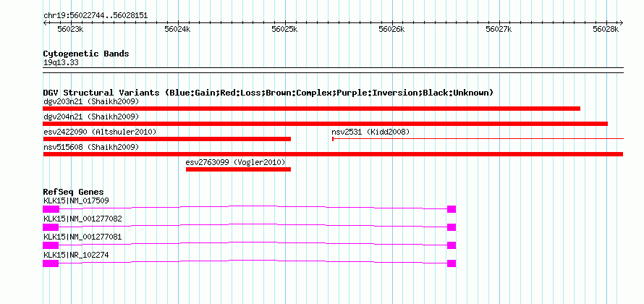Click the right-hand exon of KLK15|NM_001277082
Screen dimensions: 644x304
(x=452, y=227)
